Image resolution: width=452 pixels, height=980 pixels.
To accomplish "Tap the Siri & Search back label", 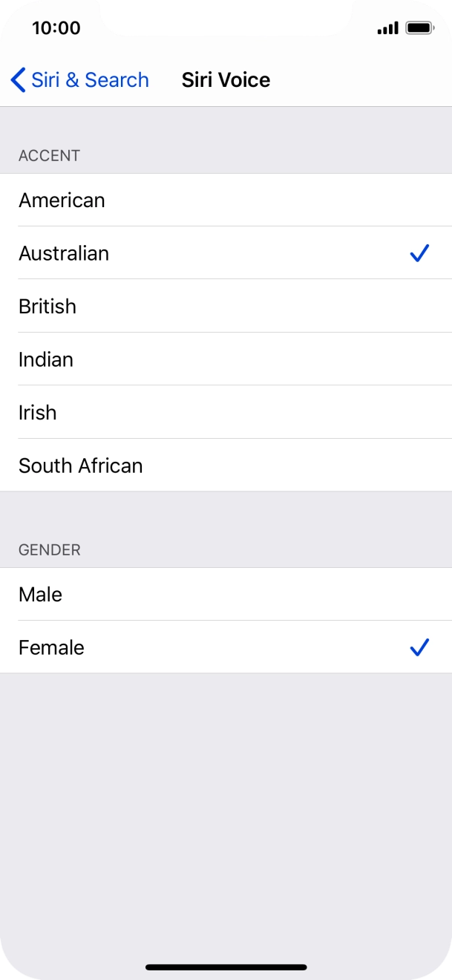I will [x=90, y=80].
